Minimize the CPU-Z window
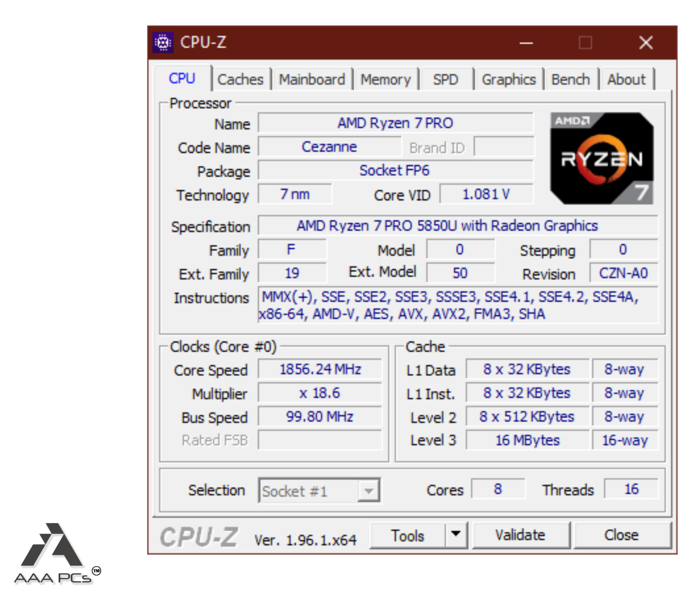The height and width of the screenshot is (600, 700). click(526, 43)
